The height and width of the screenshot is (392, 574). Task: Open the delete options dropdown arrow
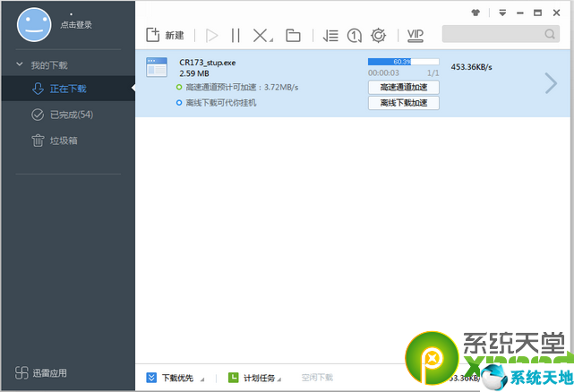(271, 40)
